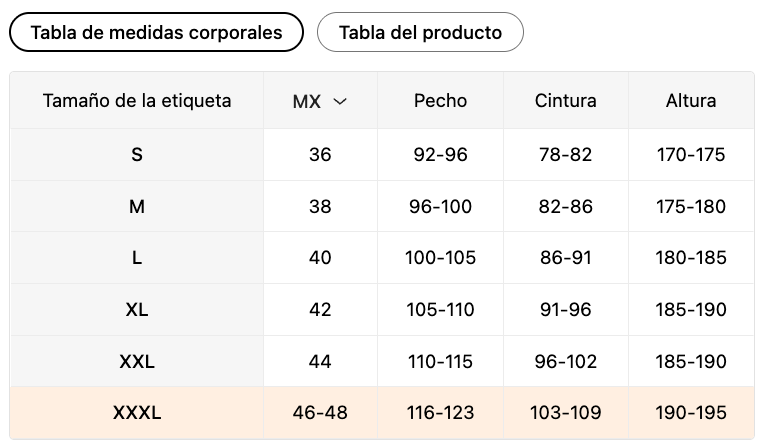Click height value 170-175
Viewport: 780px width, 448px height.
click(691, 155)
